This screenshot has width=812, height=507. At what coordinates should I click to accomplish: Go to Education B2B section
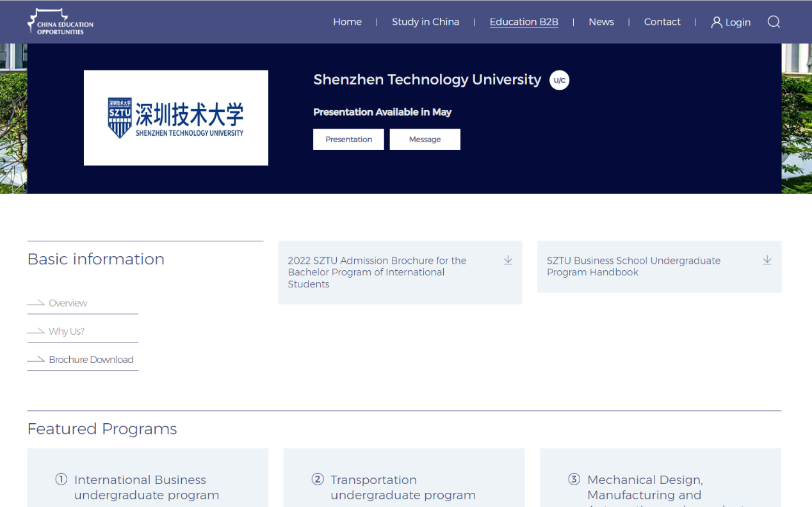click(x=524, y=22)
